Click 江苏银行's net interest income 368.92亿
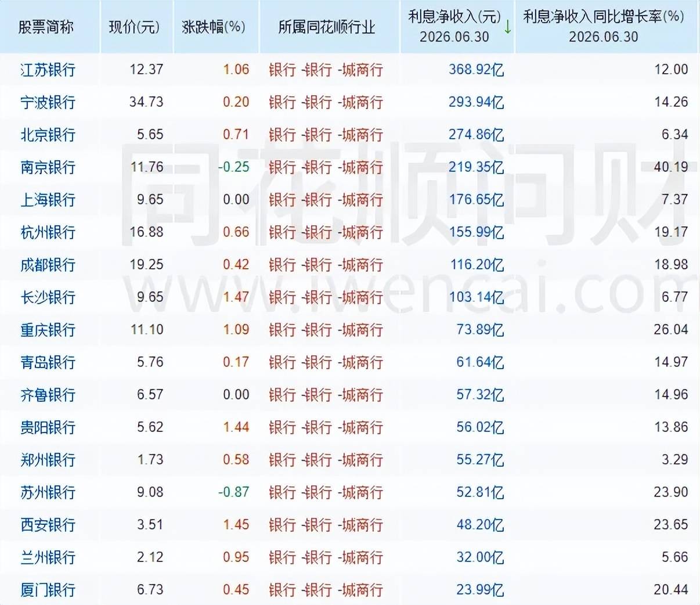 [x=476, y=70]
